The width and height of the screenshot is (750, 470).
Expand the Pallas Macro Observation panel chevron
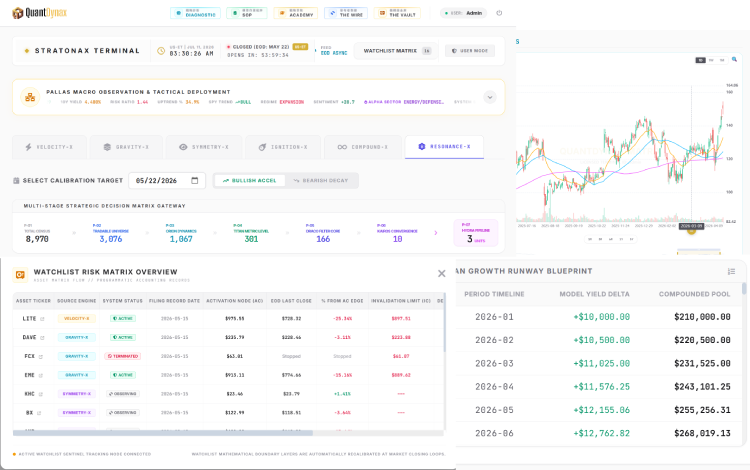click(490, 97)
